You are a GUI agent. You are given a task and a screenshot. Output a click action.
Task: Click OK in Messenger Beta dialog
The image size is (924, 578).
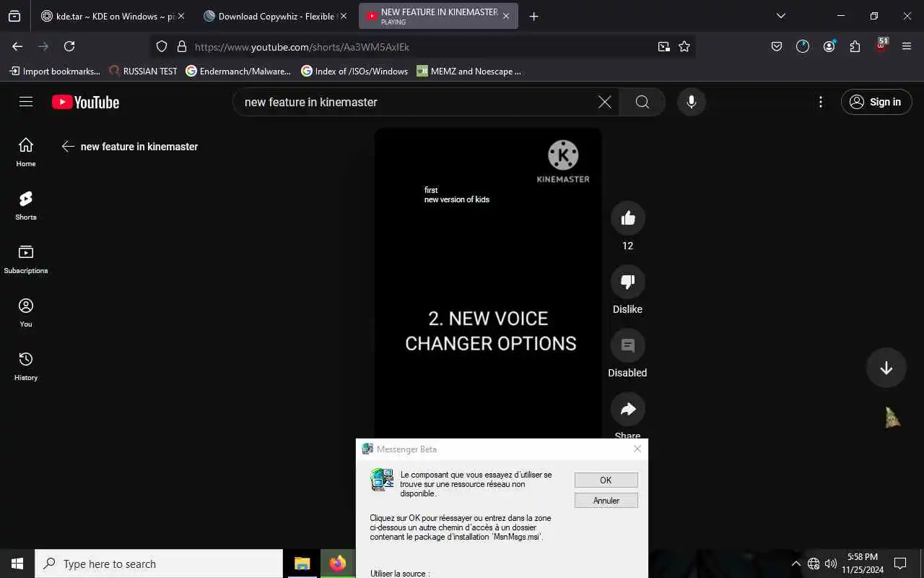click(606, 480)
